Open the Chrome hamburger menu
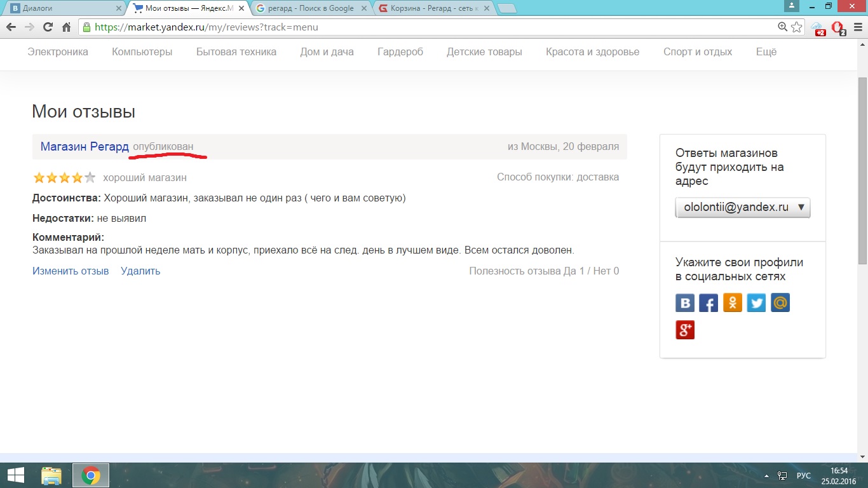The height and width of the screenshot is (488, 868). coord(857,27)
